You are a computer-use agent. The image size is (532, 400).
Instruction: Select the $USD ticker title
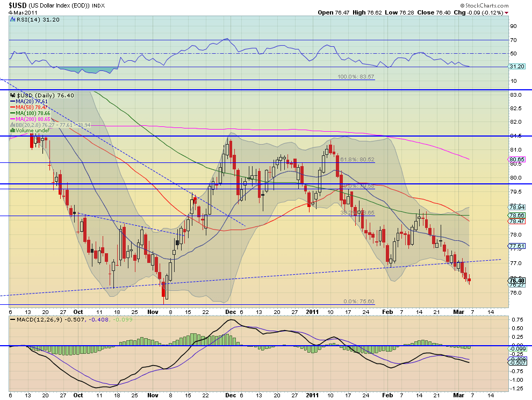18,5
